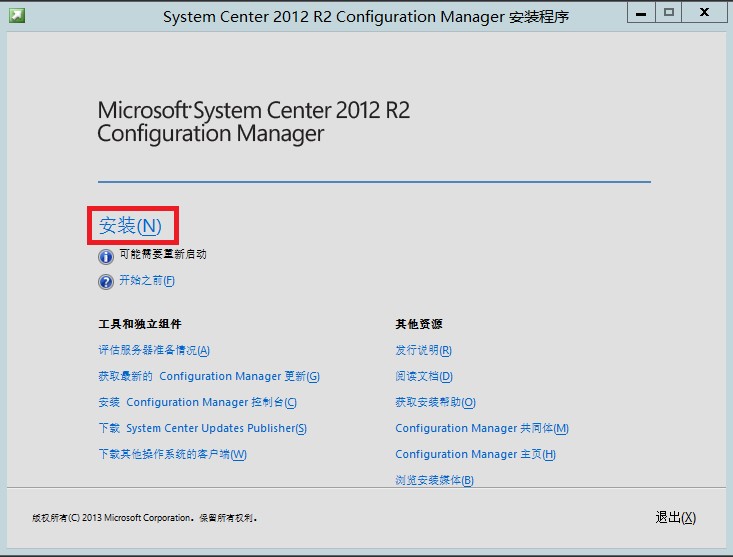Click the question mark help icon

pyautogui.click(x=106, y=282)
